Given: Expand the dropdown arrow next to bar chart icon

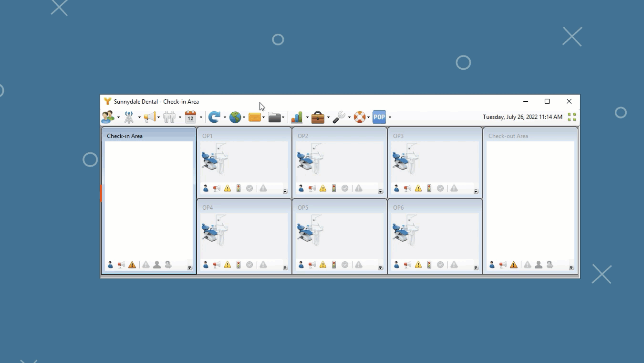Looking at the screenshot, I should pos(307,117).
